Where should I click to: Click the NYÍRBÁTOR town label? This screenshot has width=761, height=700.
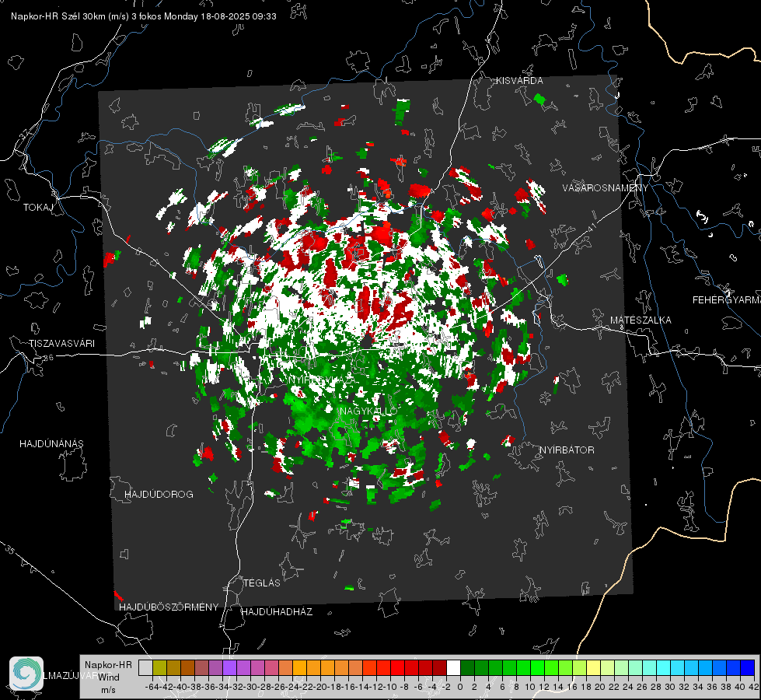pyautogui.click(x=567, y=450)
